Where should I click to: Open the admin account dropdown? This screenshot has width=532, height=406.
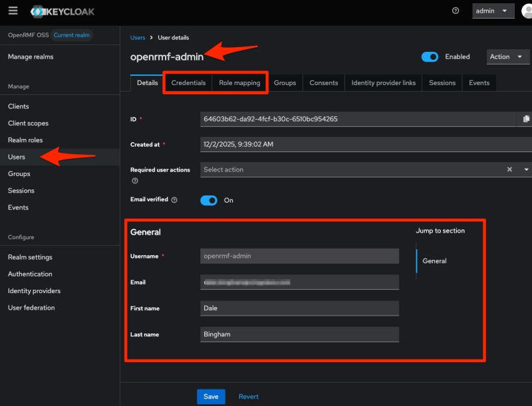(x=493, y=11)
